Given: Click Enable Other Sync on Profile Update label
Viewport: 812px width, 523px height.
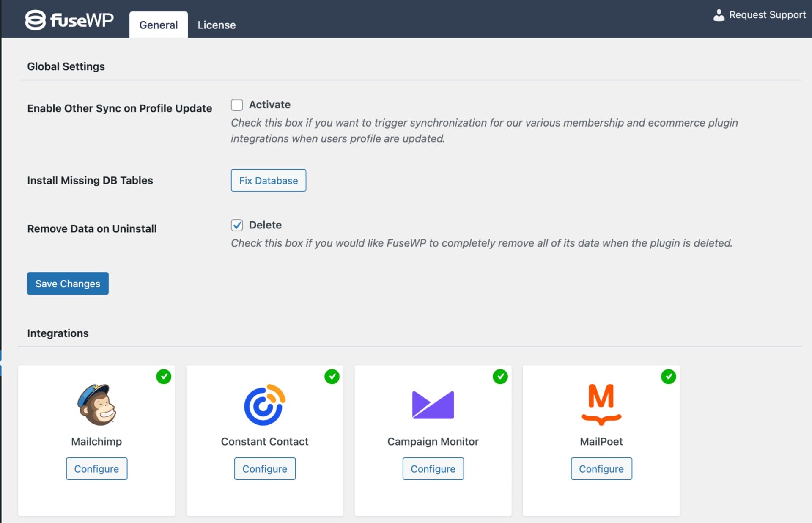Looking at the screenshot, I should pyautogui.click(x=120, y=108).
